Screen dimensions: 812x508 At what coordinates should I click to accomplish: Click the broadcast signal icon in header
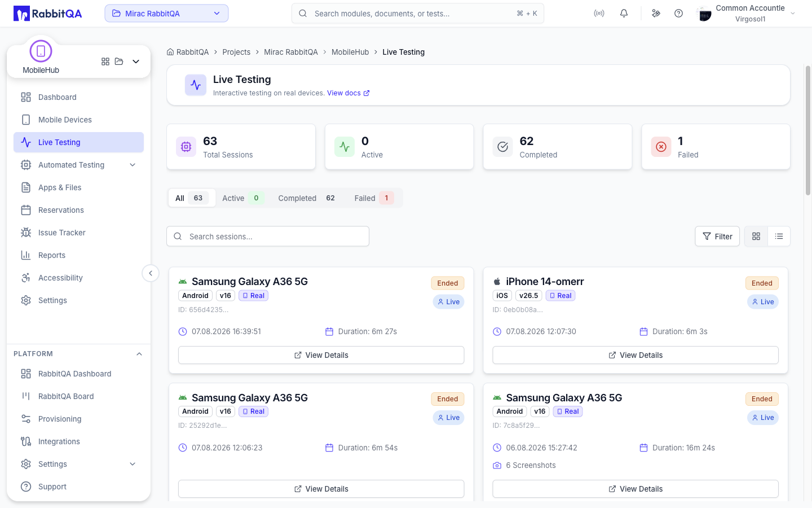tap(599, 14)
